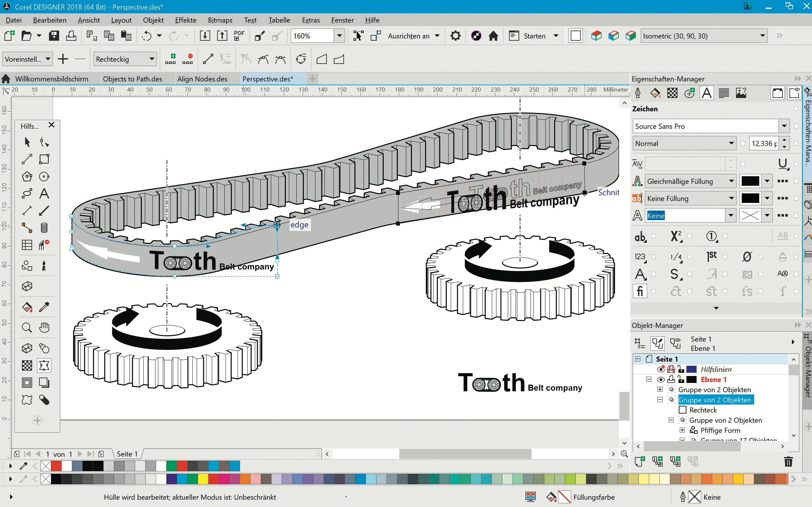Toggle visibility eye of Ebene 1
The image size is (812, 507).
coord(661,379)
